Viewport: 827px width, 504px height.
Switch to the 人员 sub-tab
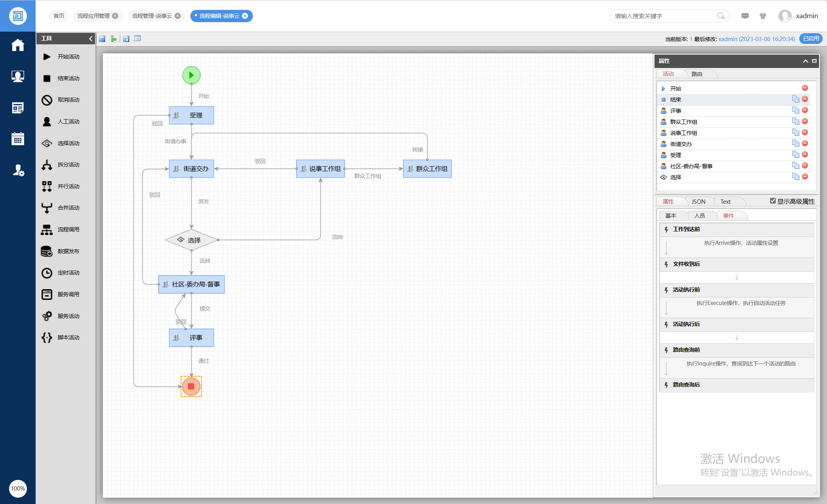tap(700, 216)
